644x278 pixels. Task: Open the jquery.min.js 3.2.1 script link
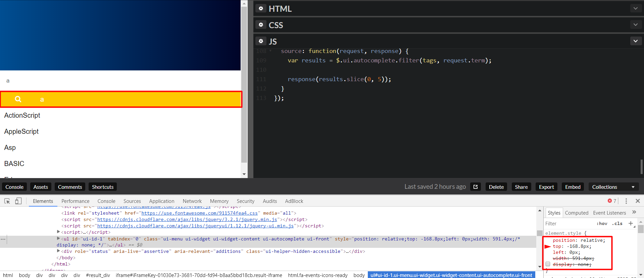(187, 219)
